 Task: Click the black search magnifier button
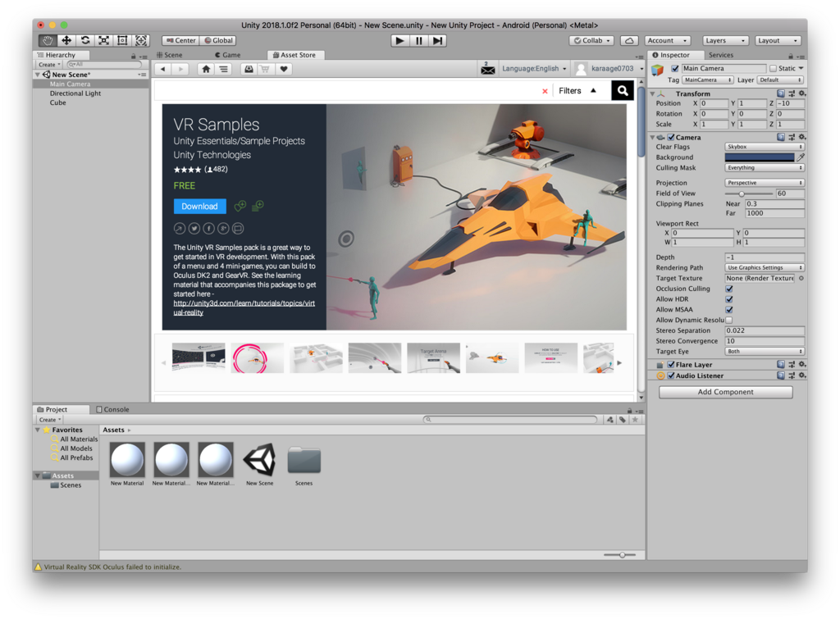coord(623,90)
